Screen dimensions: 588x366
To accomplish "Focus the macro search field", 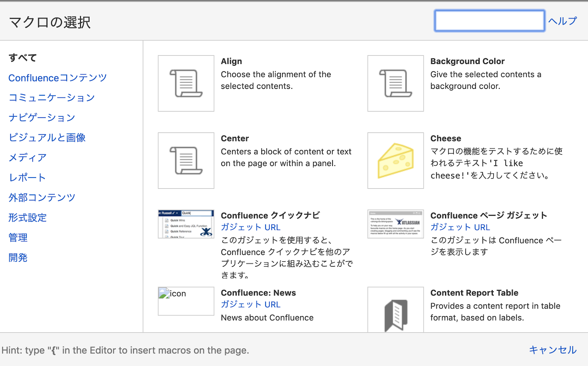I will click(489, 21).
